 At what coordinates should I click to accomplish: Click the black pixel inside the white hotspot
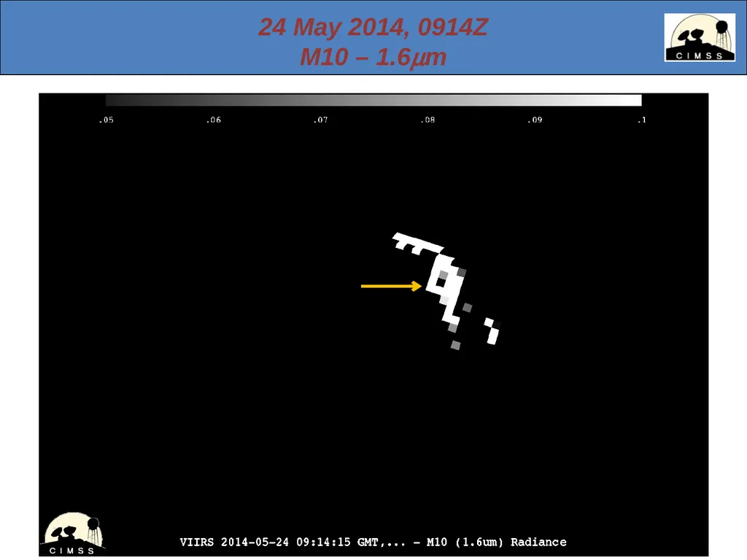click(441, 283)
